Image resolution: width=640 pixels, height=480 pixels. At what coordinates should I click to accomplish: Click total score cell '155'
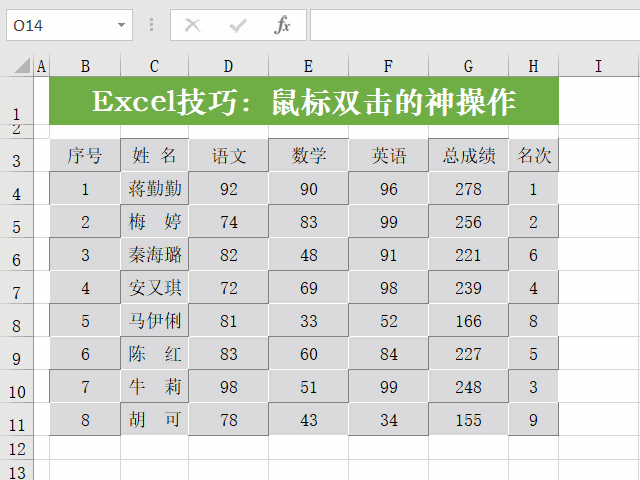click(x=468, y=419)
